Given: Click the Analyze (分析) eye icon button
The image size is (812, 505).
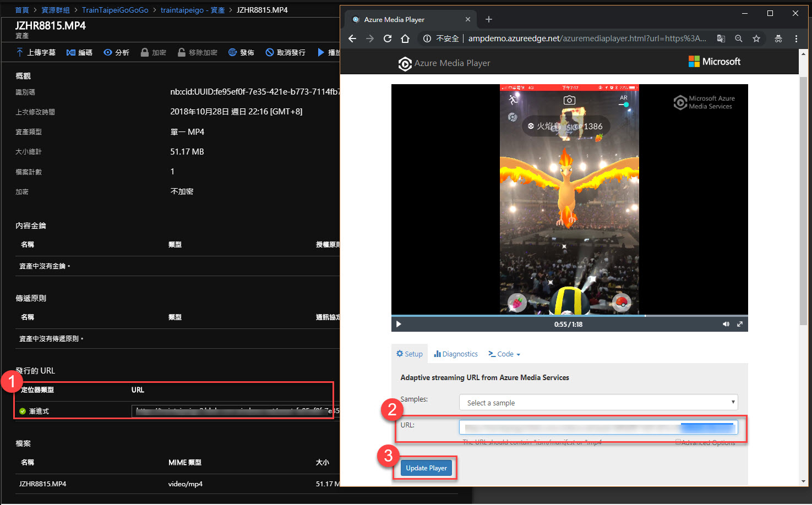Looking at the screenshot, I should [x=116, y=52].
